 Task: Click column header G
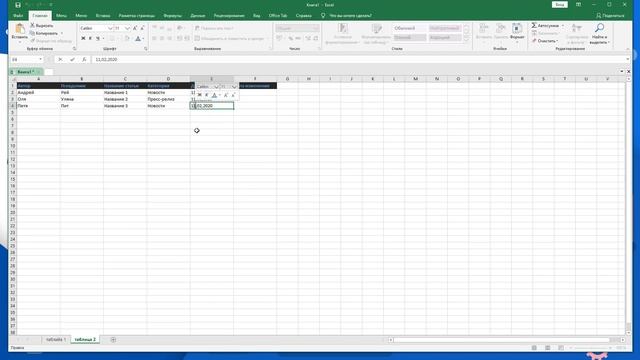point(287,79)
